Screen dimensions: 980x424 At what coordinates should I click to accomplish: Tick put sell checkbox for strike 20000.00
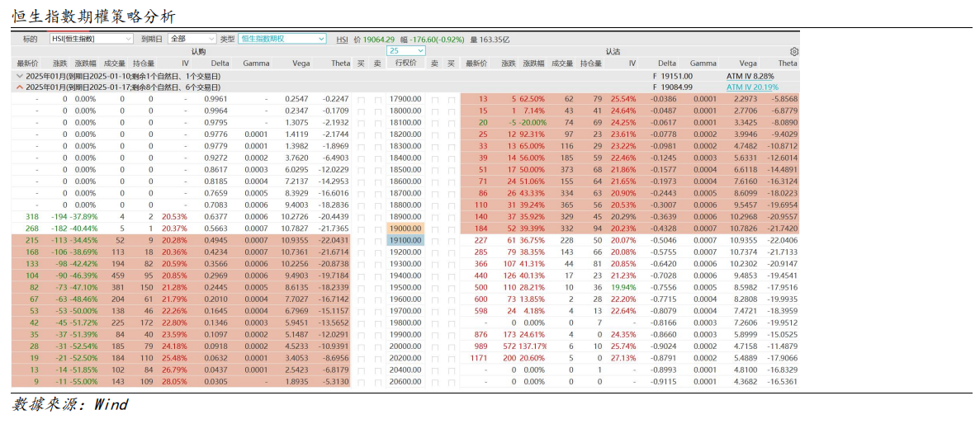click(x=434, y=346)
